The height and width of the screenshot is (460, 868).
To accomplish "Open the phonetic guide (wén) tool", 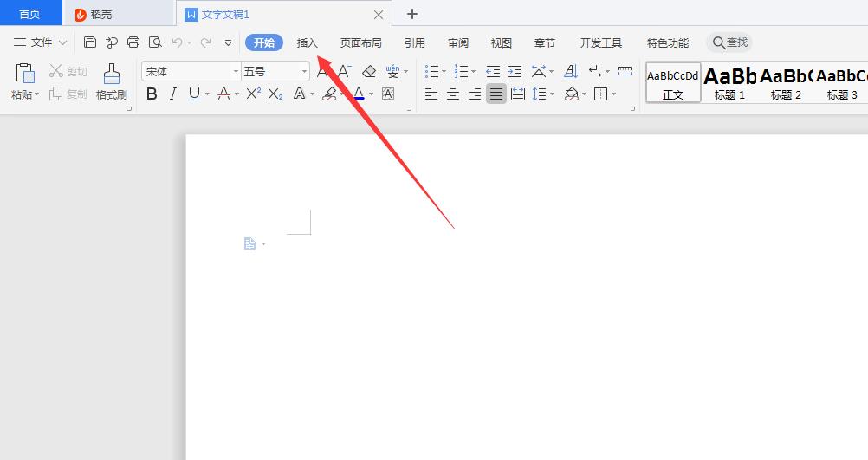I will pyautogui.click(x=392, y=71).
